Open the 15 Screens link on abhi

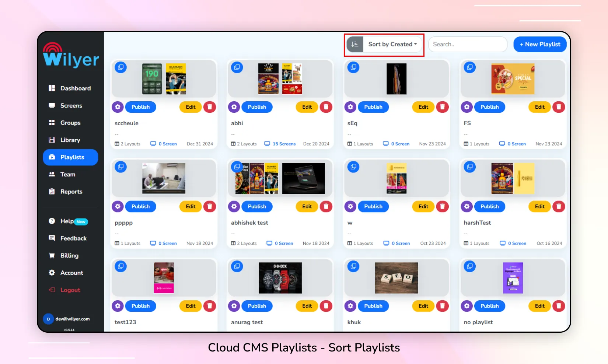280,144
